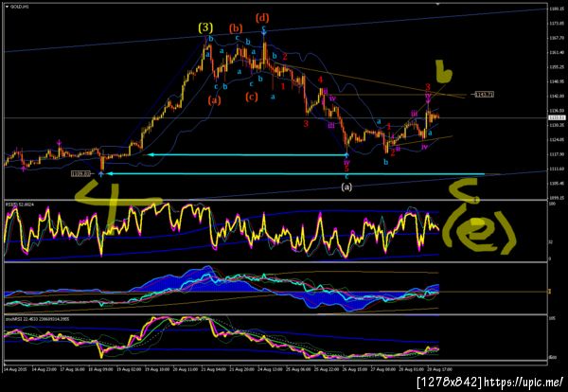Select the orange (c) wave label
The width and height of the screenshot is (568, 392).
[252, 97]
